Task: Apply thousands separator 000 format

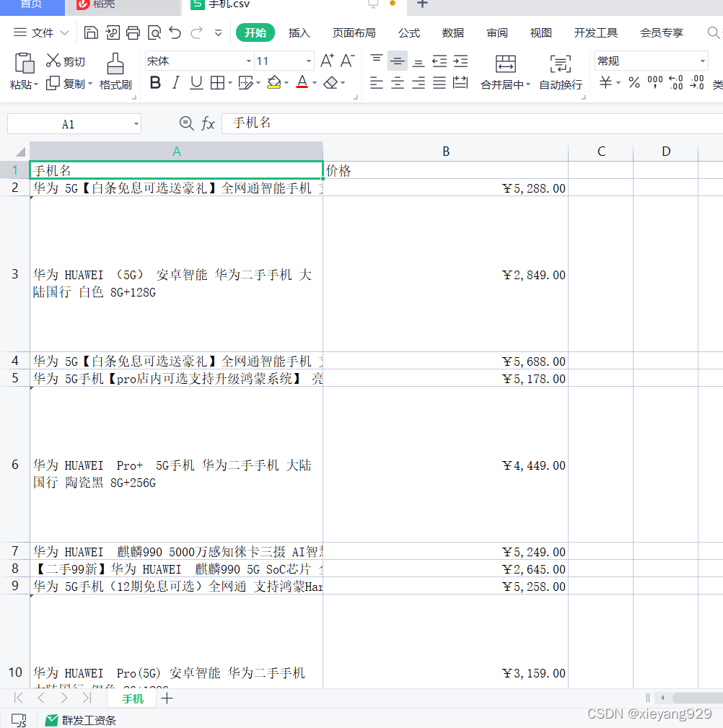Action: [x=654, y=82]
